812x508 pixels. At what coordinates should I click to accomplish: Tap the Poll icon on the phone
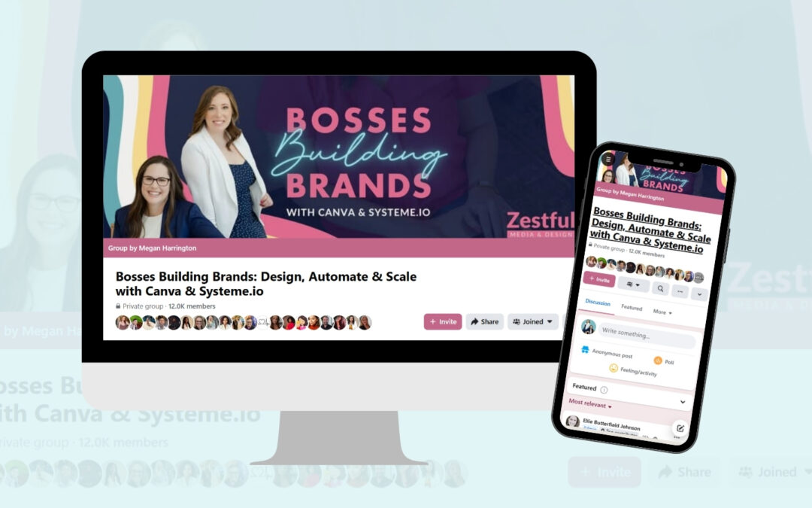click(658, 360)
